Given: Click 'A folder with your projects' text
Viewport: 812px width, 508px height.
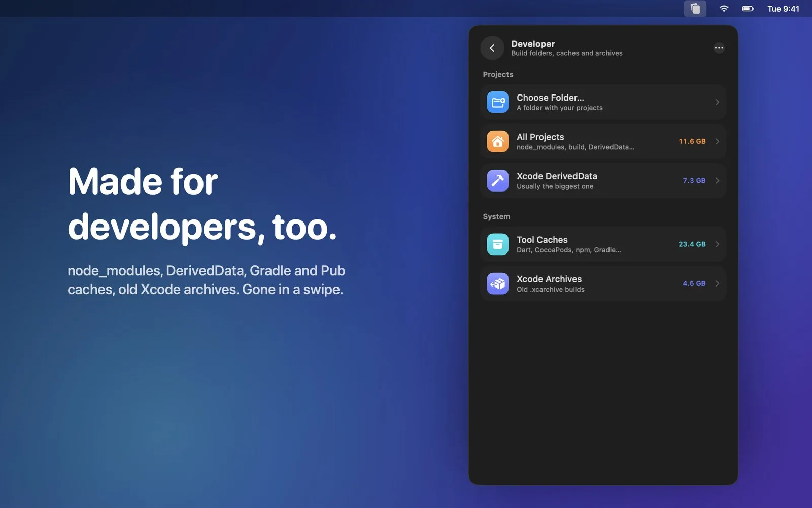Looking at the screenshot, I should (x=559, y=108).
